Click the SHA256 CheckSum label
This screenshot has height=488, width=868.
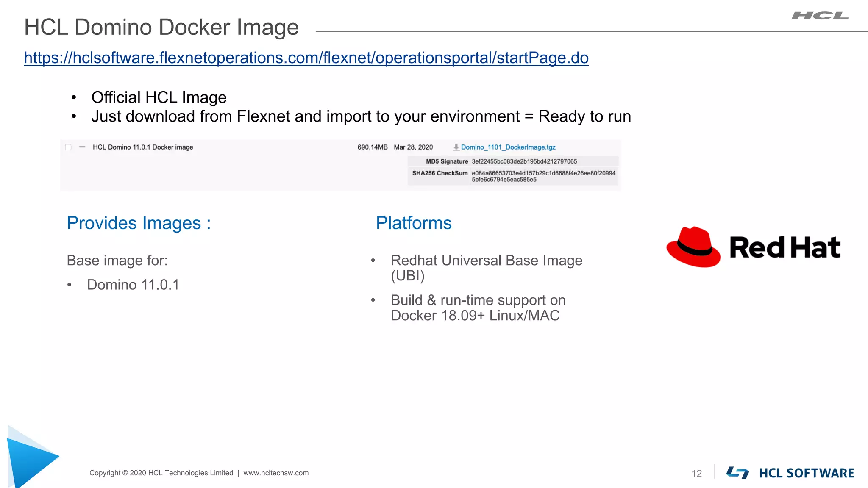point(440,173)
